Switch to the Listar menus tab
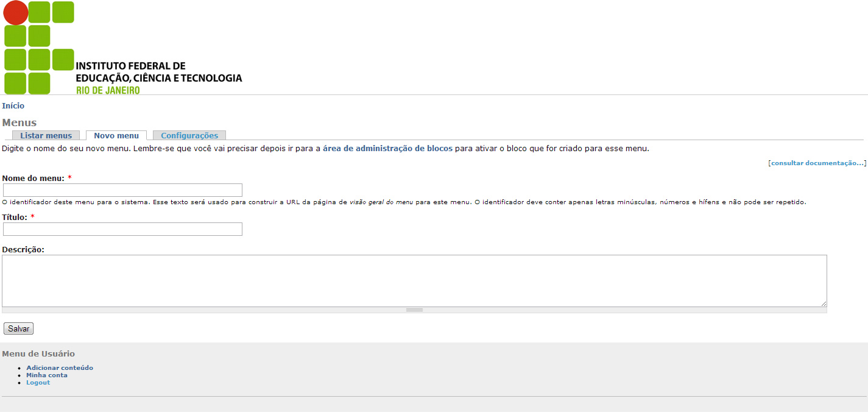The height and width of the screenshot is (415, 868). pyautogui.click(x=46, y=136)
